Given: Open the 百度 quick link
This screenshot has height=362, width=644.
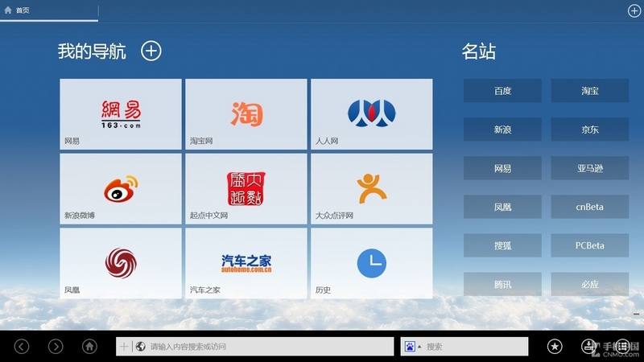Looking at the screenshot, I should (x=502, y=91).
